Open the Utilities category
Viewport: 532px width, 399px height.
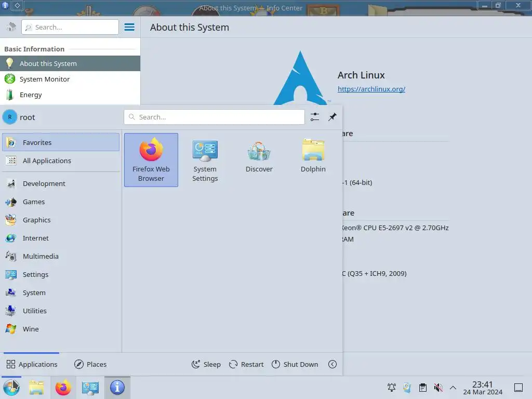coord(61,311)
